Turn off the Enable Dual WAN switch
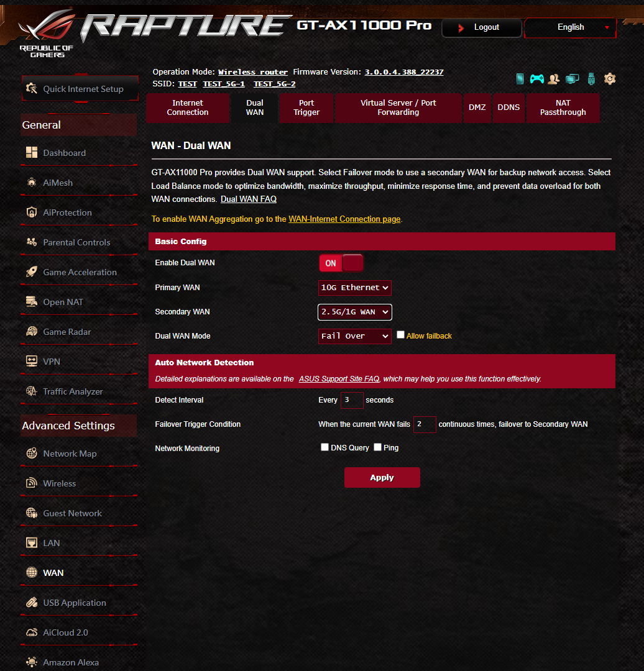The height and width of the screenshot is (671, 644). tap(341, 263)
